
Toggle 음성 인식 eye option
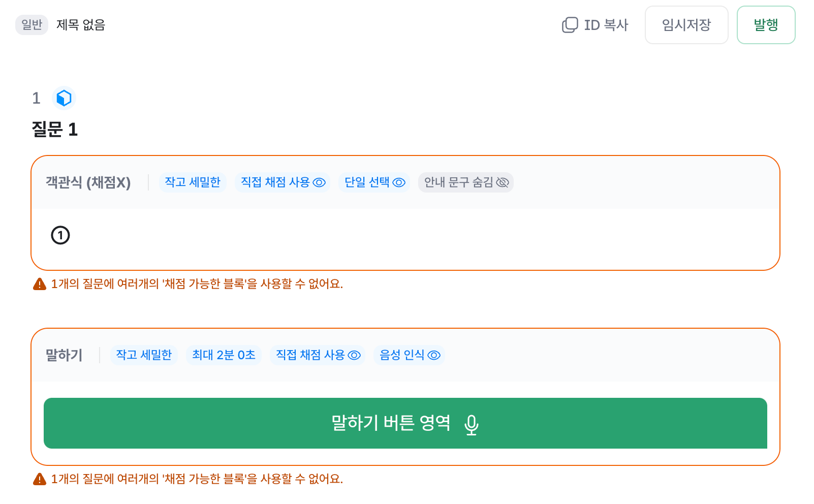point(410,355)
